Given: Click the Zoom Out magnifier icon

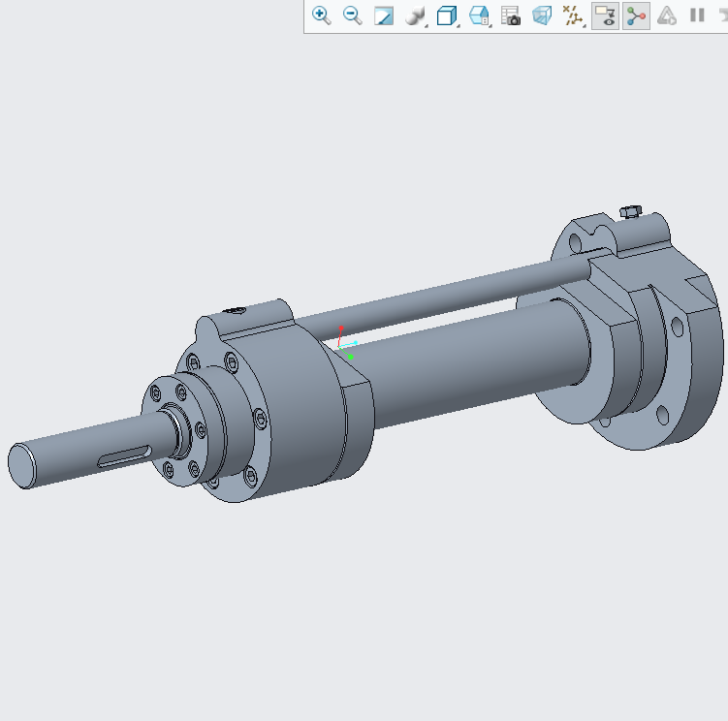Looking at the screenshot, I should click(353, 16).
